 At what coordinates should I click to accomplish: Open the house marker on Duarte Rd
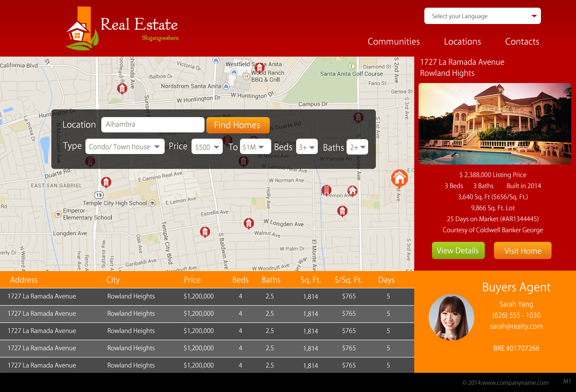pyautogui.click(x=90, y=161)
